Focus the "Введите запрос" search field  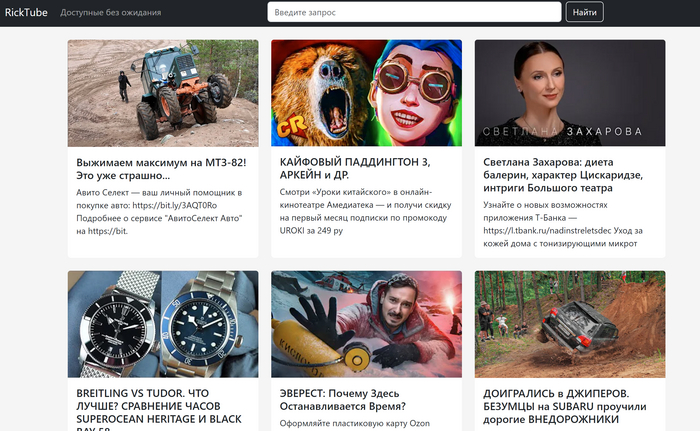[414, 12]
